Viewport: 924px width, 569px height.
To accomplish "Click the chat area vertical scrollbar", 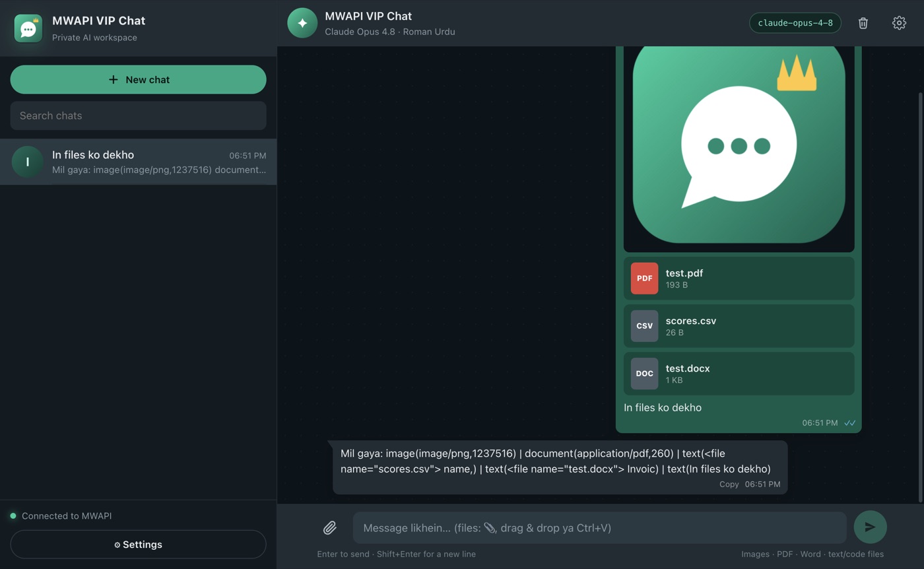I will point(921,297).
